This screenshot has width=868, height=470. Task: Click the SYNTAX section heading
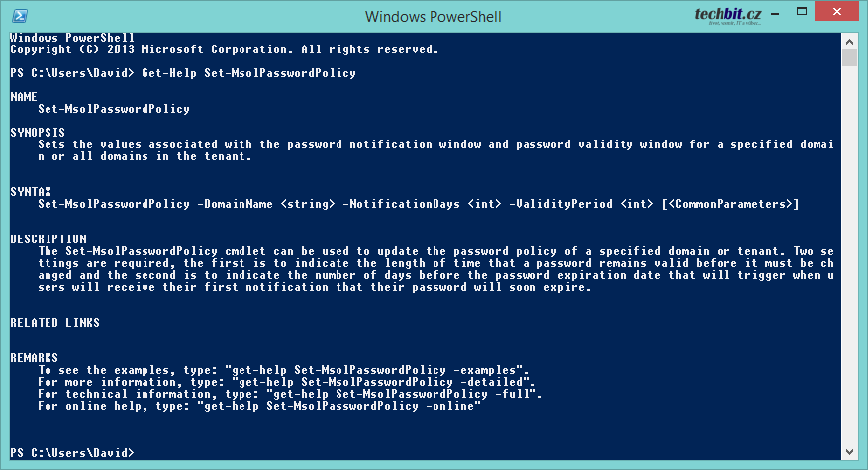(x=31, y=192)
